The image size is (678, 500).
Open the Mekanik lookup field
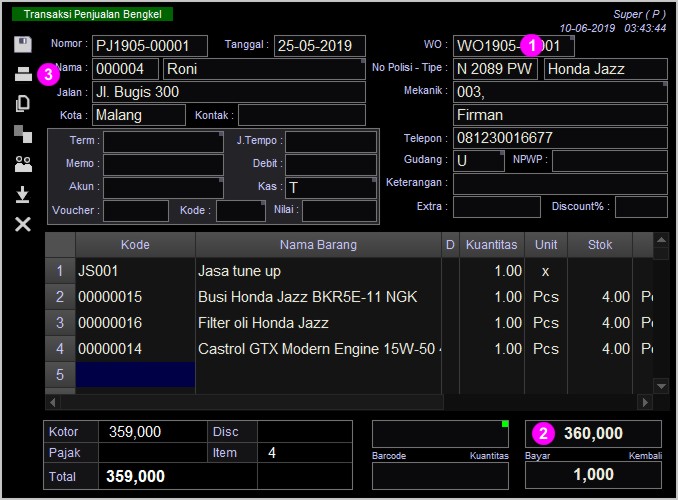point(559,92)
